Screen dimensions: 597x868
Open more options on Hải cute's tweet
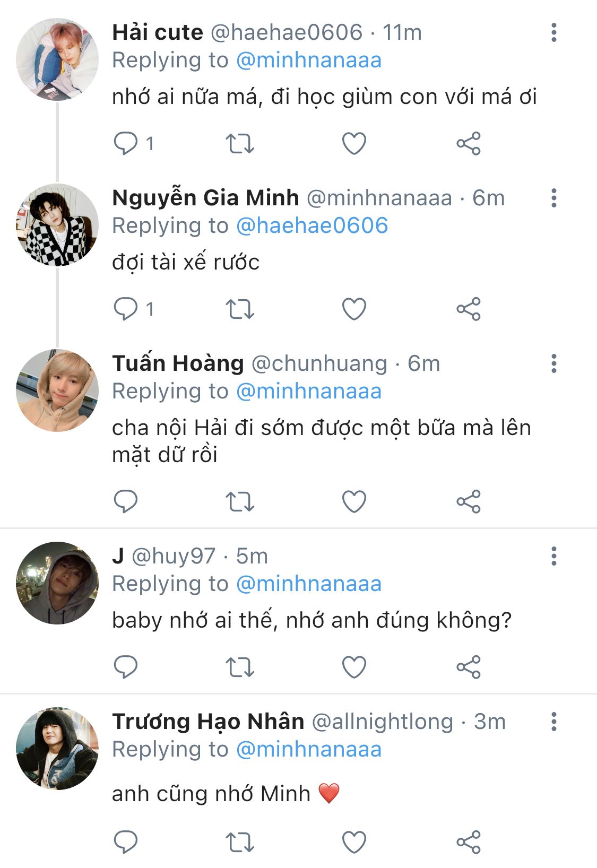[553, 33]
